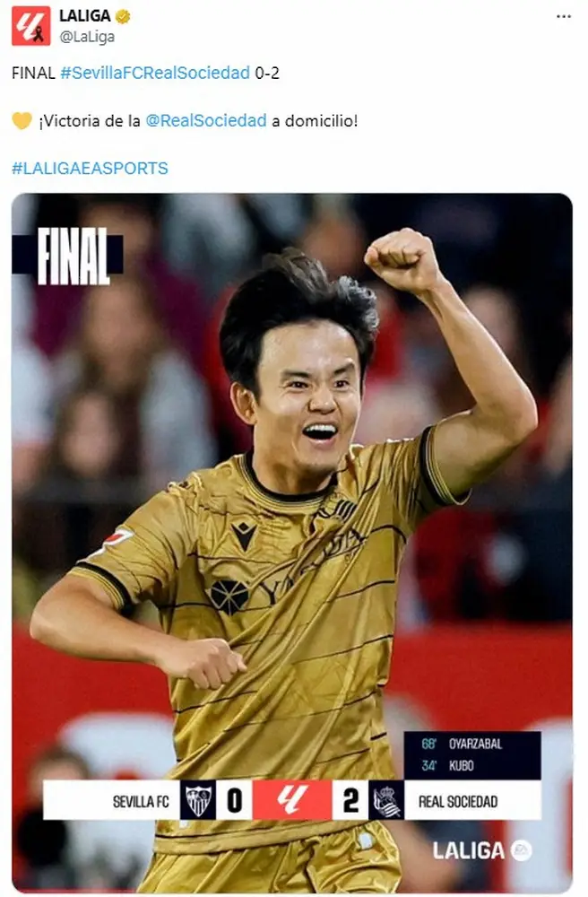Open the @LaLiga handle link
588x897 pixels.
[87, 37]
